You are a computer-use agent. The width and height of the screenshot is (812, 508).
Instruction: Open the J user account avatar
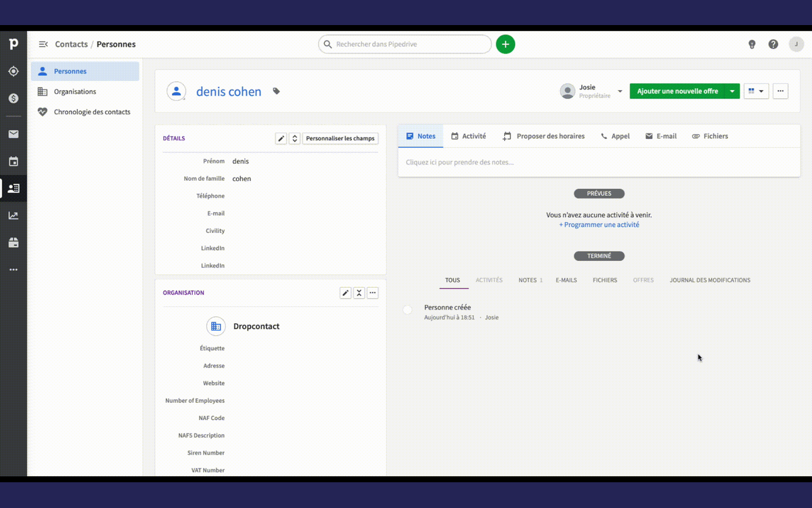(x=796, y=44)
